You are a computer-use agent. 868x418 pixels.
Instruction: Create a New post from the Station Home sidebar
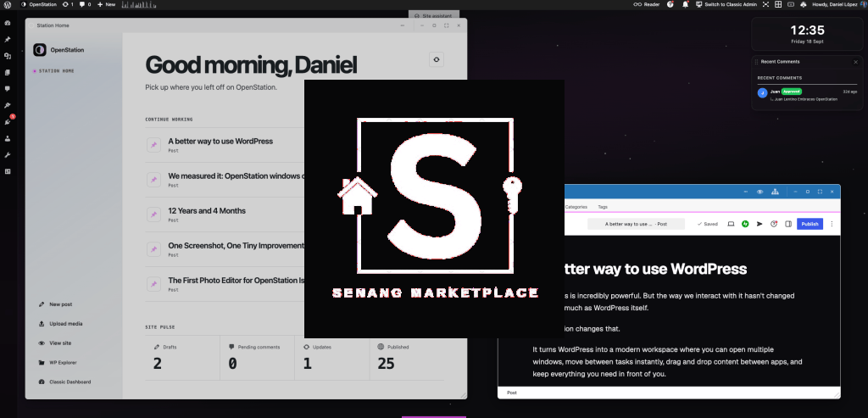coord(55,304)
